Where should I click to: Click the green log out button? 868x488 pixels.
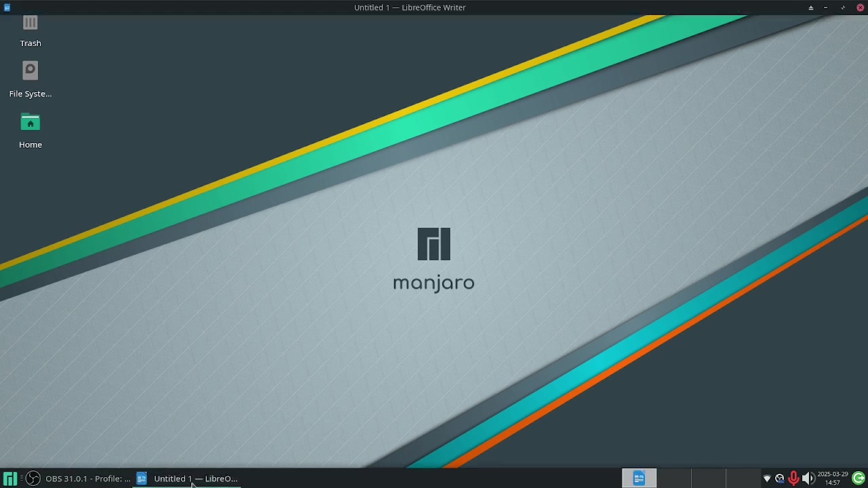[859, 479]
